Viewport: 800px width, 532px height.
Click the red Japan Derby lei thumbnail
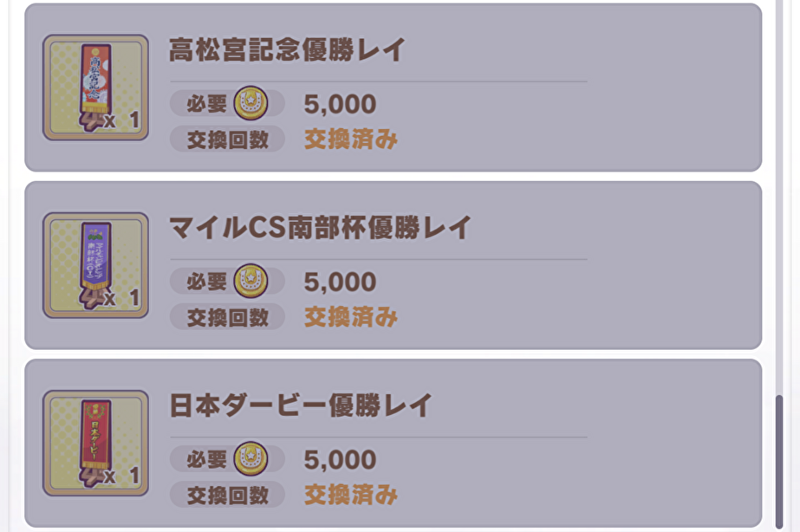pyautogui.click(x=95, y=443)
